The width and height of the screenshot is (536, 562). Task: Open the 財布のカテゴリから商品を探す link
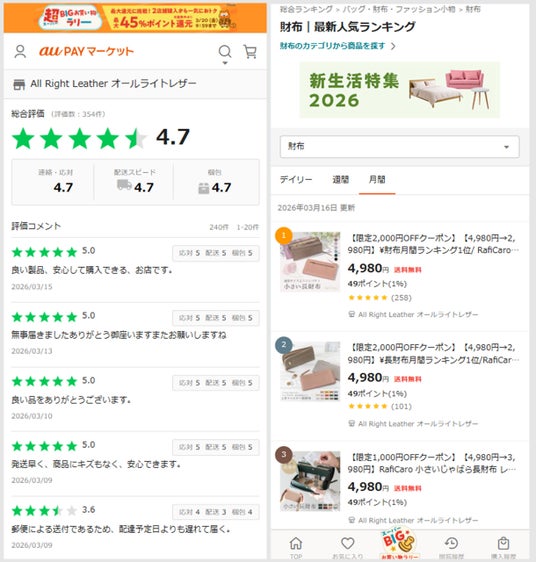tap(332, 46)
